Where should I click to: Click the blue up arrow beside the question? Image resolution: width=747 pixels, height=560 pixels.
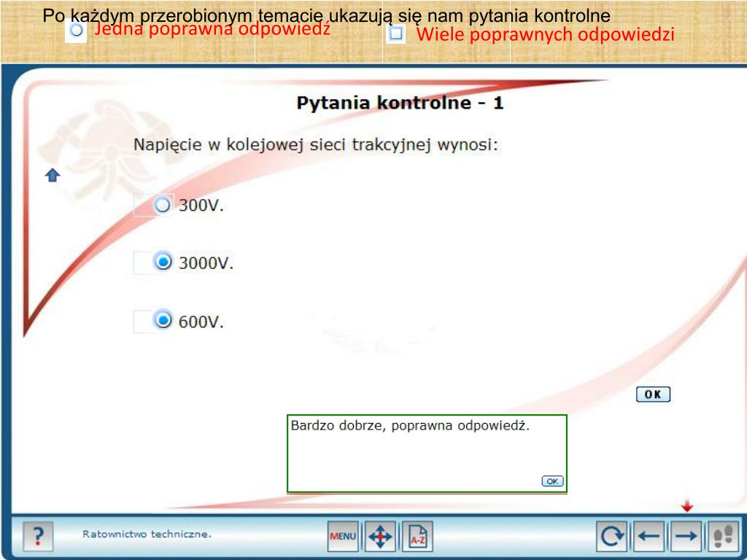(53, 175)
